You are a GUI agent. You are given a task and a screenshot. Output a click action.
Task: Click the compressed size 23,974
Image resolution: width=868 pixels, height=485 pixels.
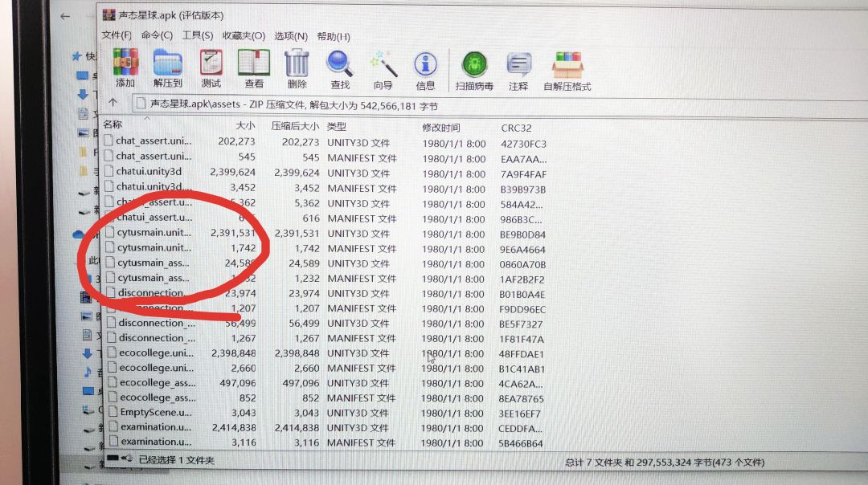pos(304,293)
